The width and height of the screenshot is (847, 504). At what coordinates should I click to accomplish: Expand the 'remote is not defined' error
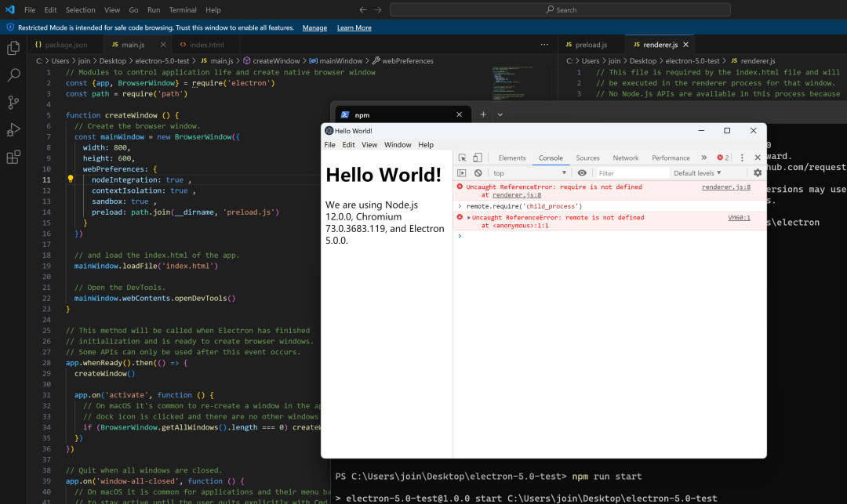click(469, 218)
